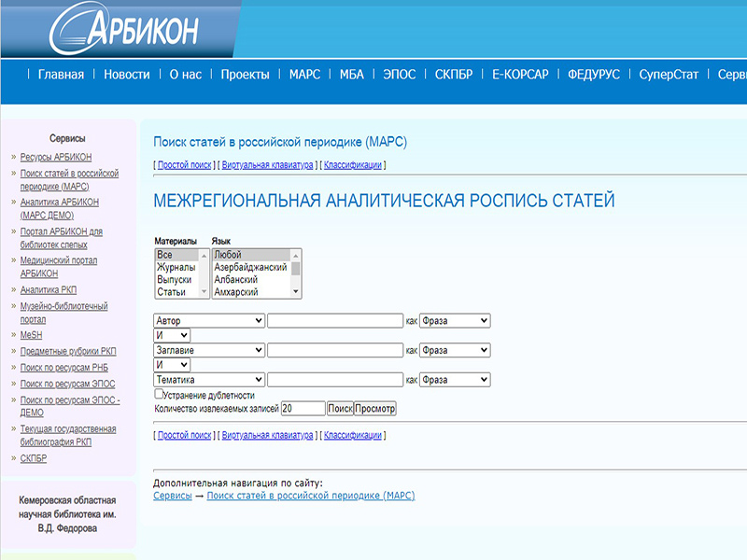Screen dimensions: 747x560
Task: Open Поиск по ресурсам ЭПОС - ДЕМО link
Action: pos(69,406)
